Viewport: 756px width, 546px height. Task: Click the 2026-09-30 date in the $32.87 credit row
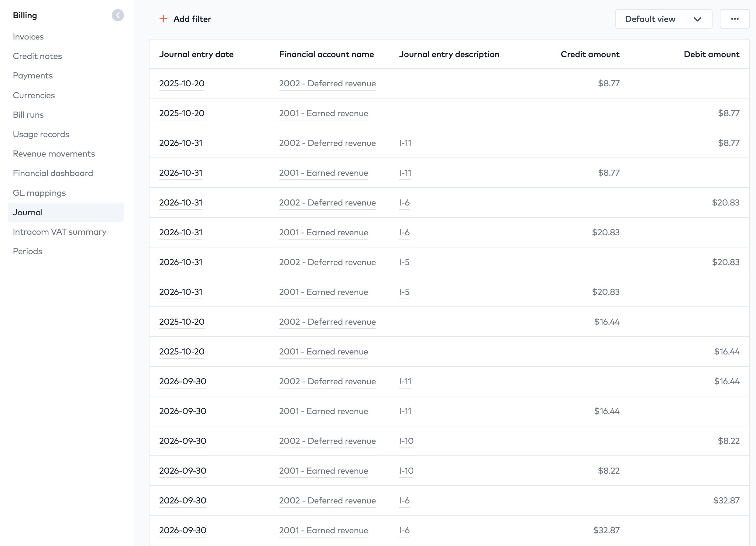coord(183,530)
